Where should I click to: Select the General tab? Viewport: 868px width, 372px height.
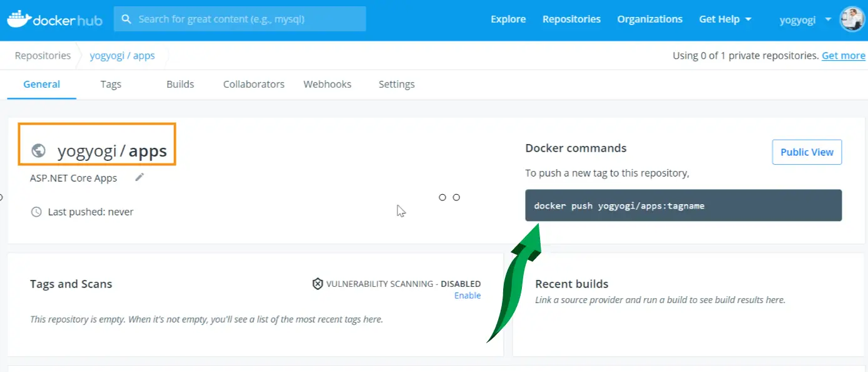[41, 84]
